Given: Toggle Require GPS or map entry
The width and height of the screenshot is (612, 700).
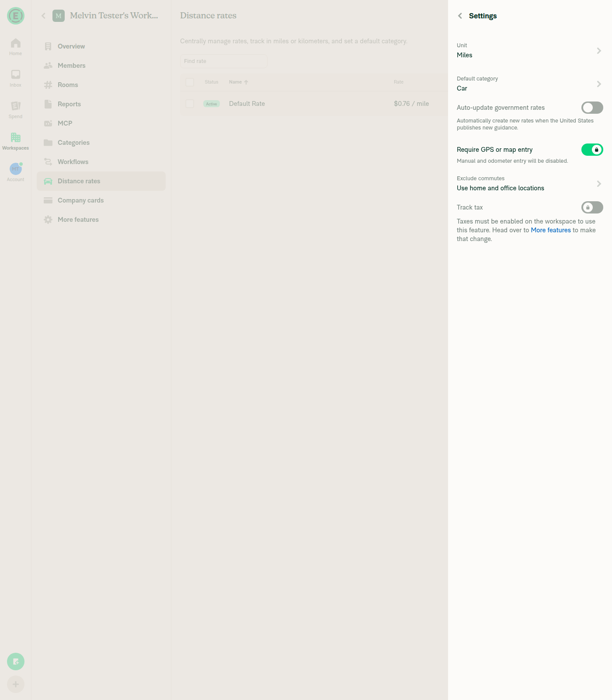Looking at the screenshot, I should (592, 150).
